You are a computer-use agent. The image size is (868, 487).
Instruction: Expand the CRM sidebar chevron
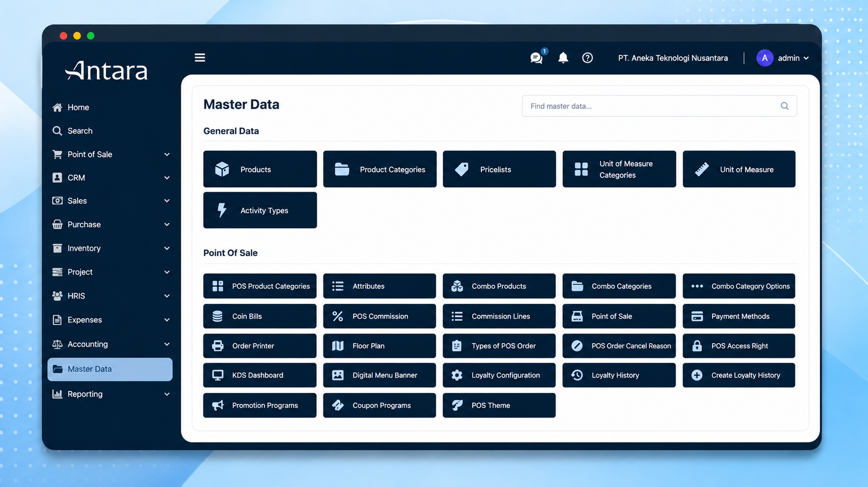(167, 178)
